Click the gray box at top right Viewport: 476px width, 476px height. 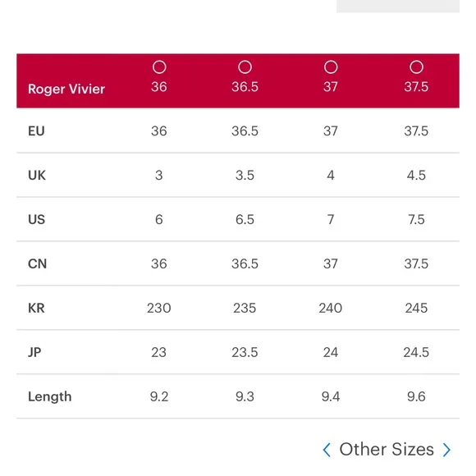coord(398,6)
